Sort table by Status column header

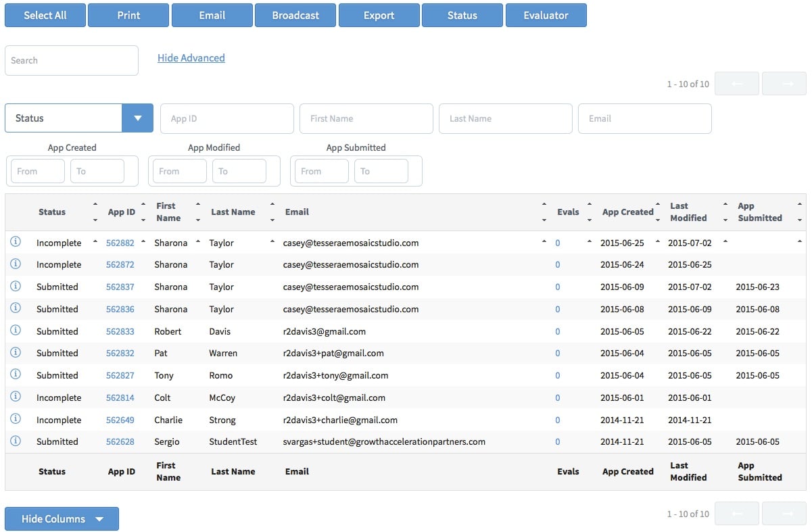pos(52,212)
